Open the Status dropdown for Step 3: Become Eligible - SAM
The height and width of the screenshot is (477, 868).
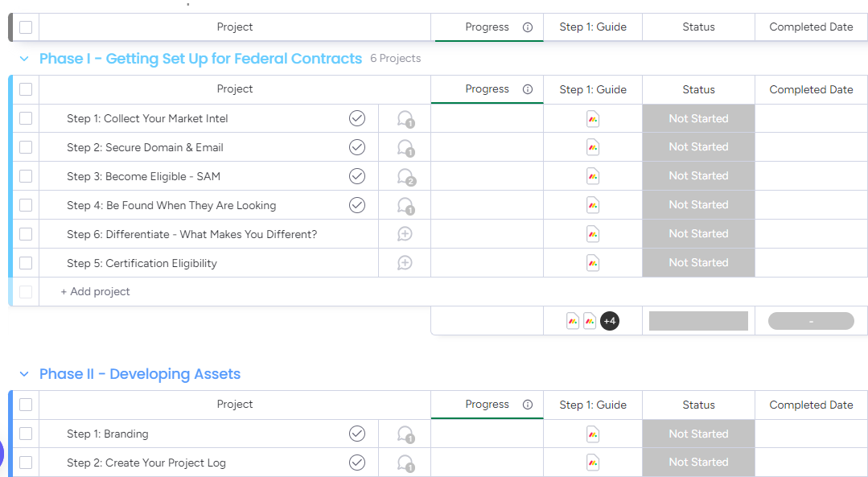click(698, 176)
